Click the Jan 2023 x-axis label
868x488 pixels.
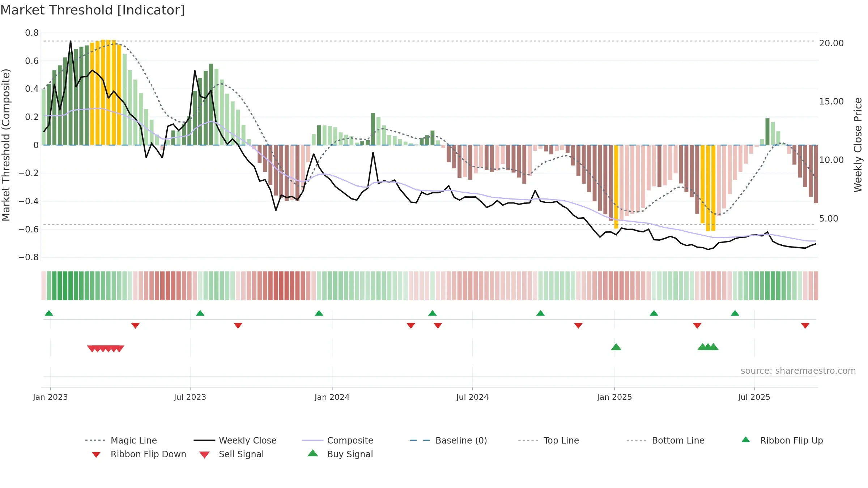50,397
